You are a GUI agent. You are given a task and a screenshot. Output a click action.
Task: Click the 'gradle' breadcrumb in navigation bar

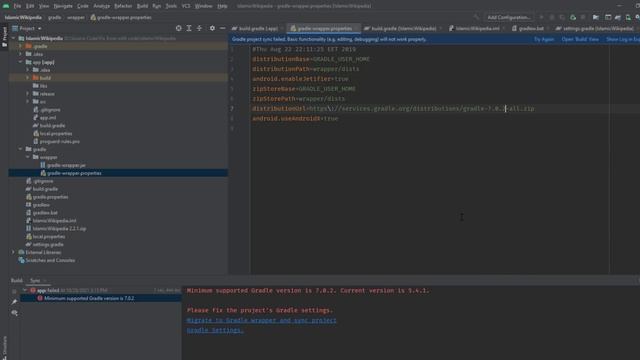pos(54,18)
